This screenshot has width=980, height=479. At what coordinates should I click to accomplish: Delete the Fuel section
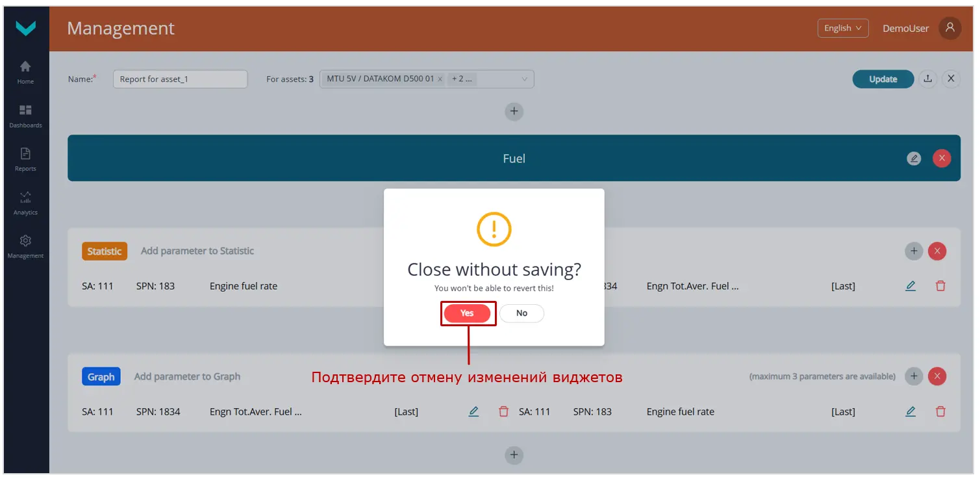pyautogui.click(x=942, y=158)
